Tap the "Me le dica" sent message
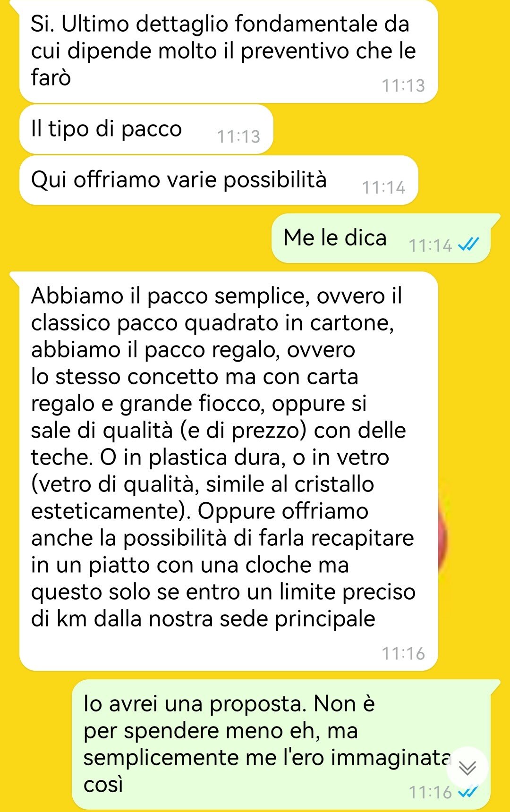This screenshot has height=812, width=510. 381,238
